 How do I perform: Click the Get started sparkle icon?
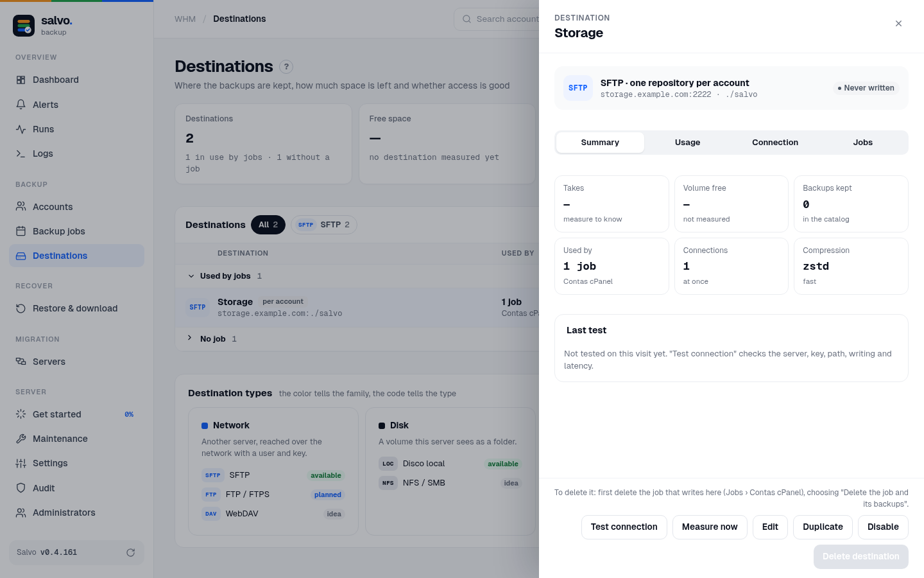21,414
